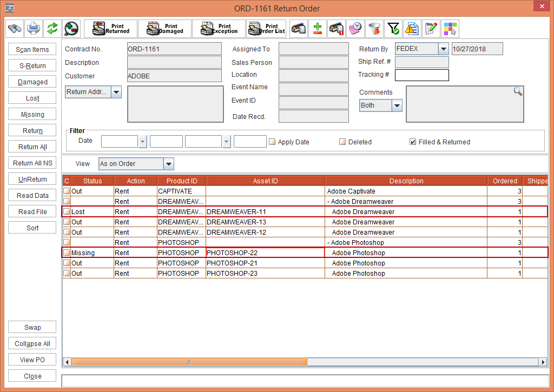Open the Return By FEDEX dropdown
This screenshot has height=392, width=554.
pos(444,49)
